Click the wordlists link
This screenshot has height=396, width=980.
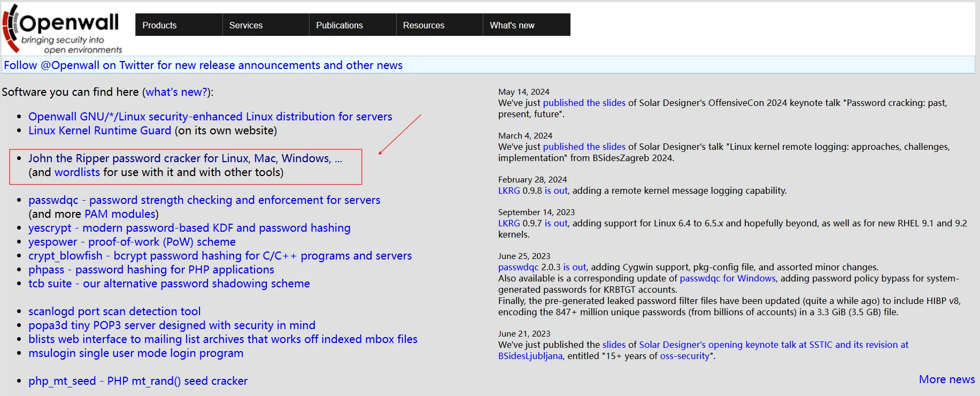click(77, 172)
